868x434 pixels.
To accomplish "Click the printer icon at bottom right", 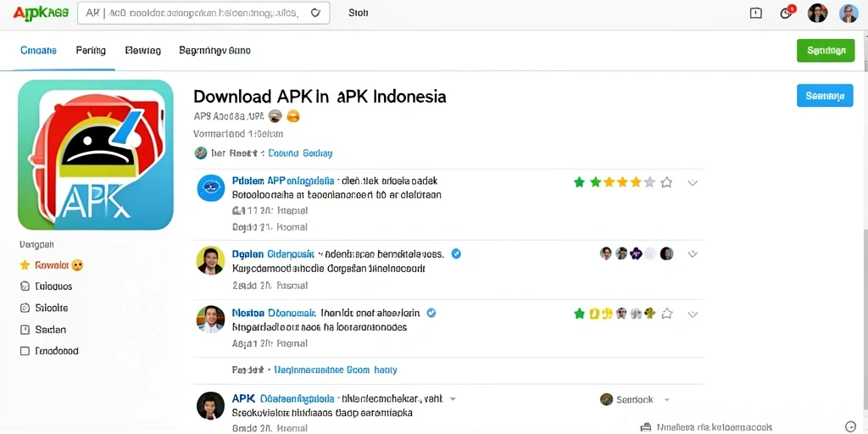I will click(x=645, y=427).
